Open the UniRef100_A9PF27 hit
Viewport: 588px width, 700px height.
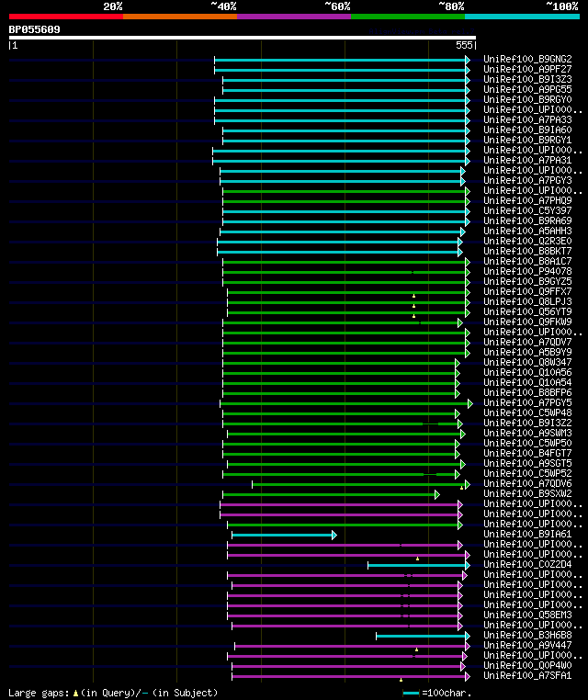527,69
